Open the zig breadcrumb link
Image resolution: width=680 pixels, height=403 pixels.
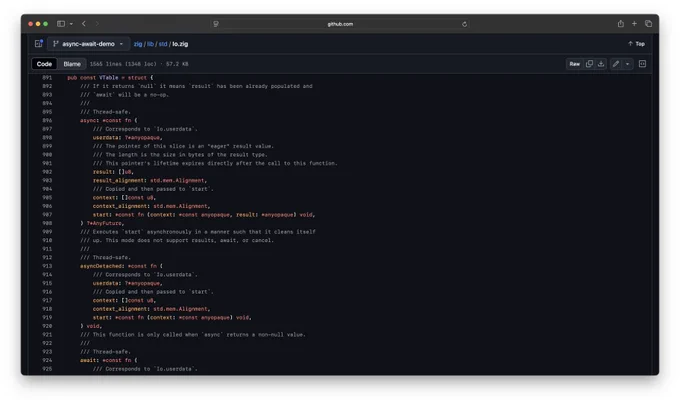coord(138,44)
